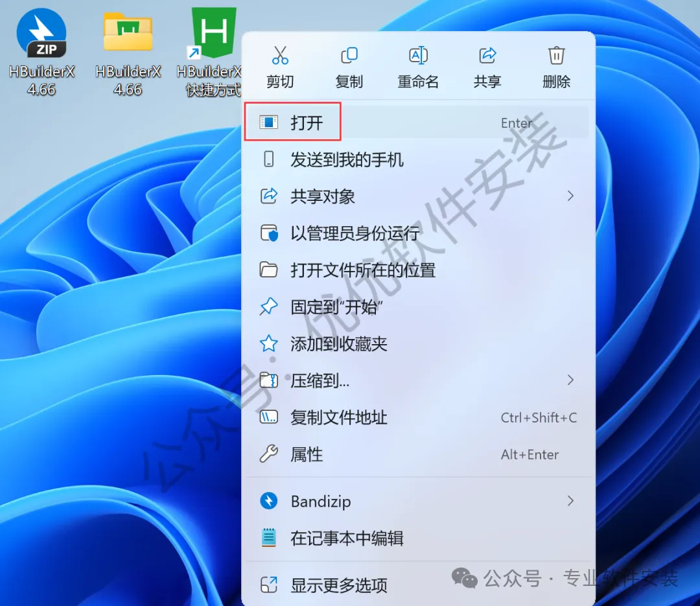Choose 固定到"开始" menu entry
The width and height of the screenshot is (700, 606).
coord(417,307)
